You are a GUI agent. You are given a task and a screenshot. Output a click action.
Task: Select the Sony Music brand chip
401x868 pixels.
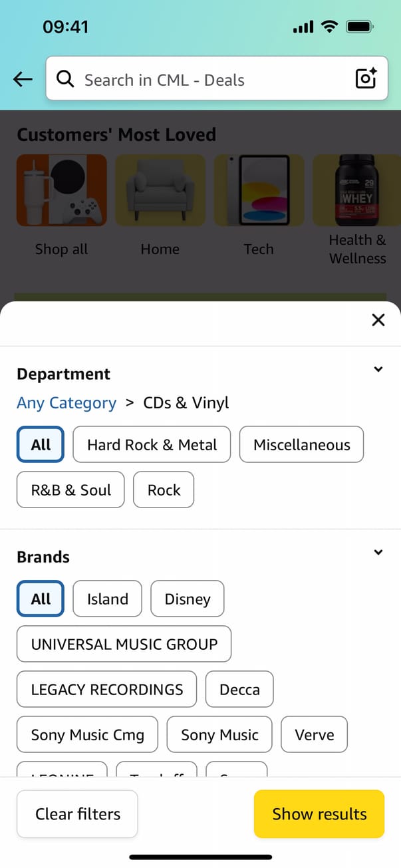click(x=219, y=734)
